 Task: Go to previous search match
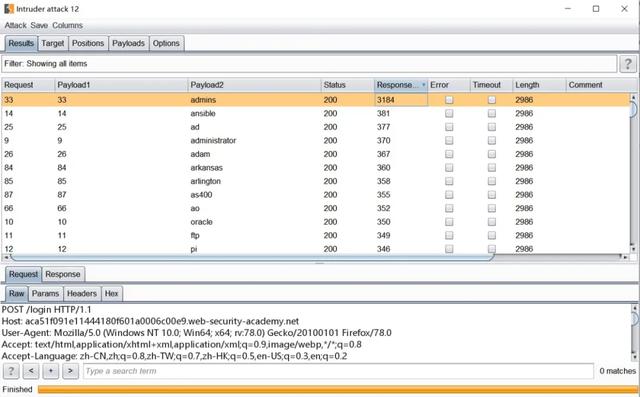pyautogui.click(x=31, y=371)
